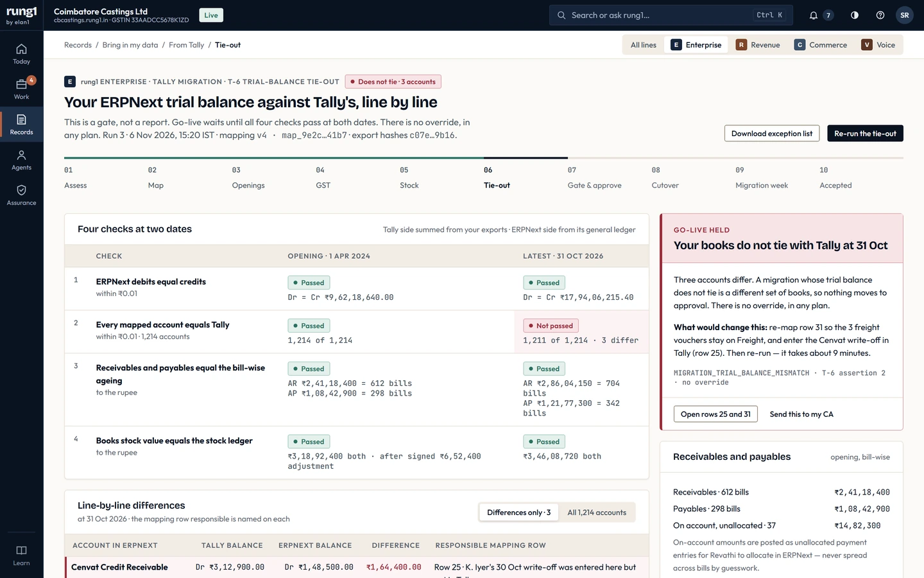Click the Payables · 298 bills row
This screenshot has width=924, height=578.
[782, 509]
